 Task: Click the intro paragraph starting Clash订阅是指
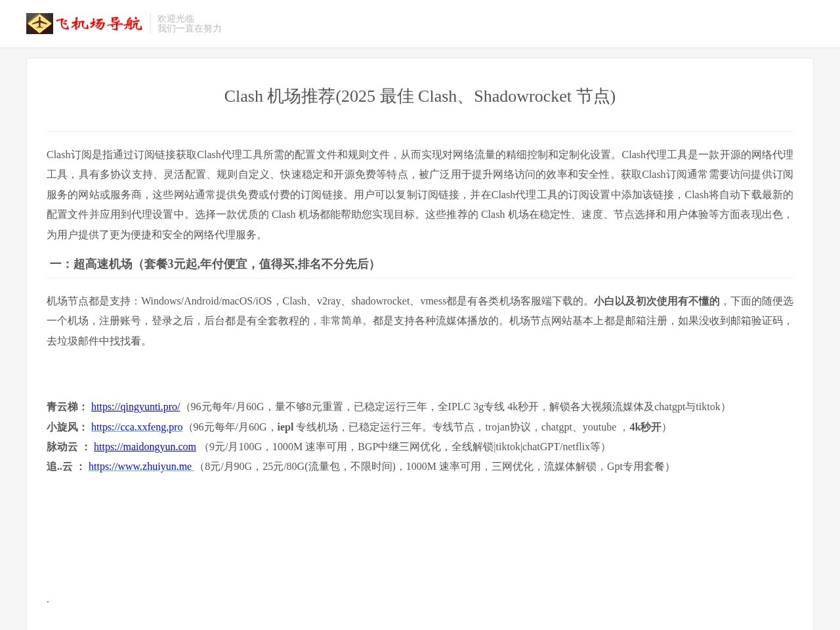tap(420, 194)
